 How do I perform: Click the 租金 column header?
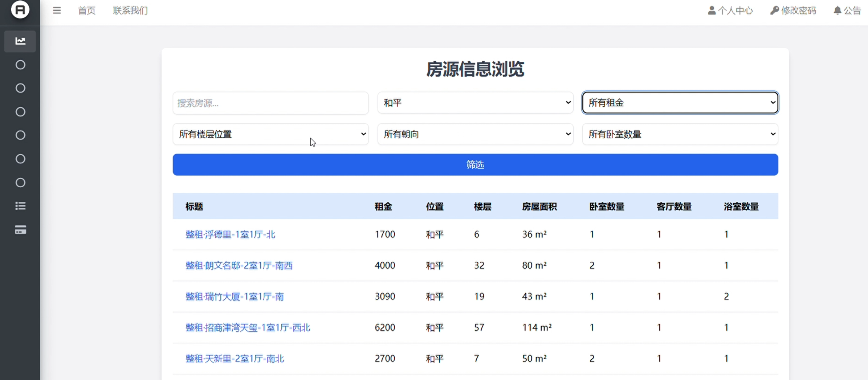[x=383, y=207]
